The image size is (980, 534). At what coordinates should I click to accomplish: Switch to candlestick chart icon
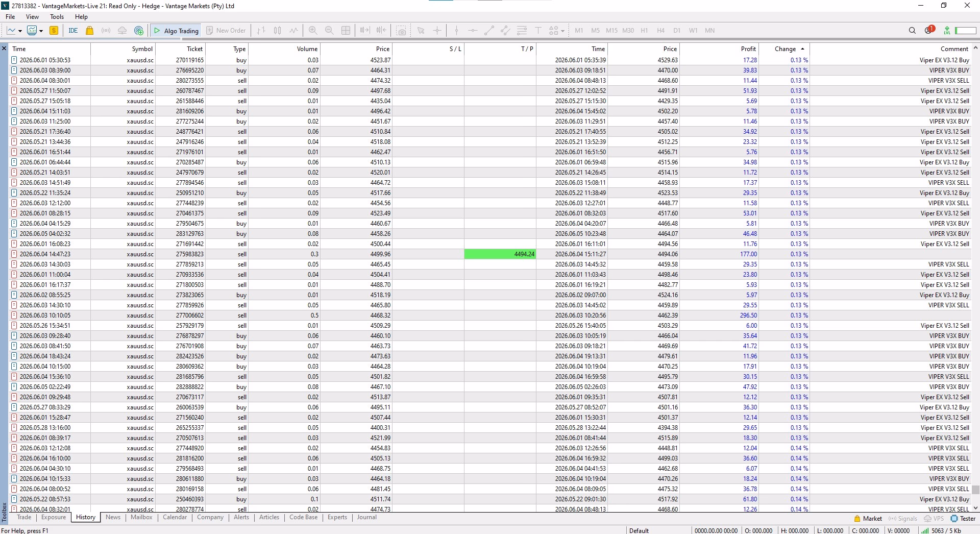pos(277,31)
